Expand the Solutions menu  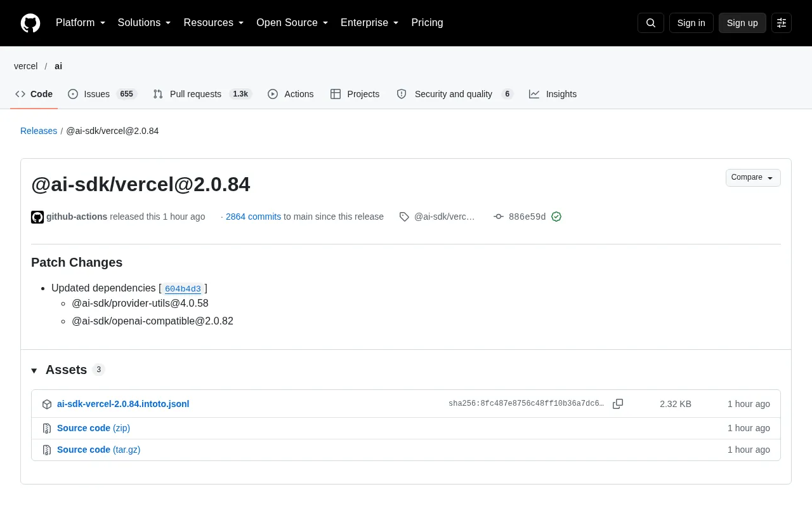(145, 23)
